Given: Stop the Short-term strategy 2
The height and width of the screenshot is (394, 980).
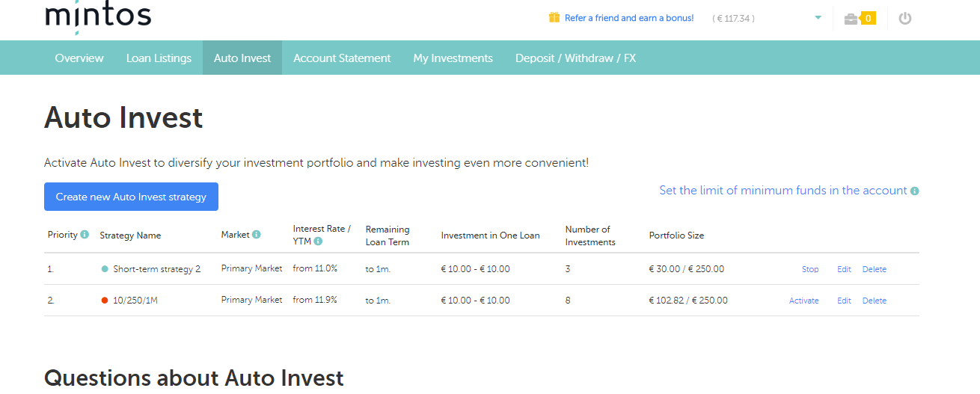Looking at the screenshot, I should pos(810,269).
